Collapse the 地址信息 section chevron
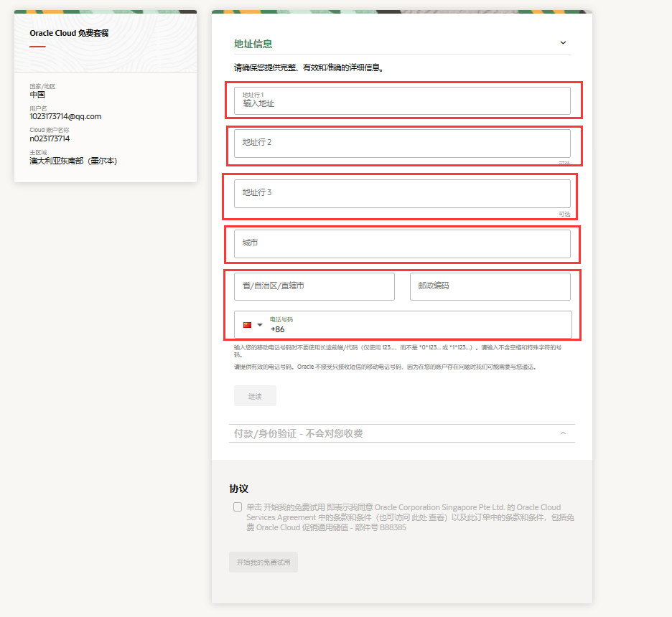672x617 pixels. (563, 43)
